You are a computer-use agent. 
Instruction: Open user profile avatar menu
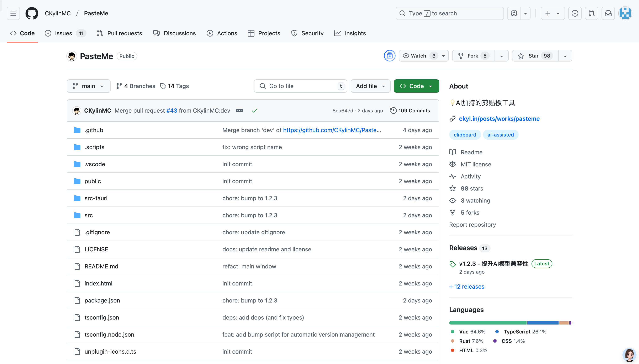point(625,13)
